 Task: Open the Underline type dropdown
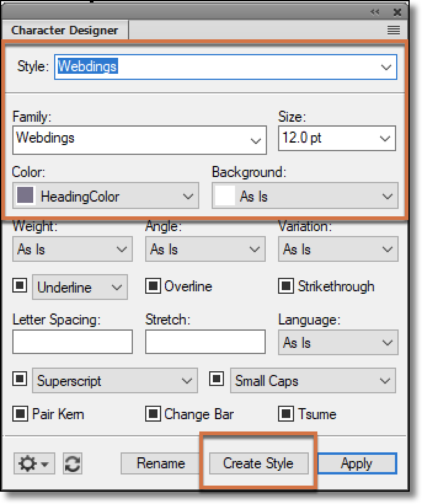pos(80,287)
